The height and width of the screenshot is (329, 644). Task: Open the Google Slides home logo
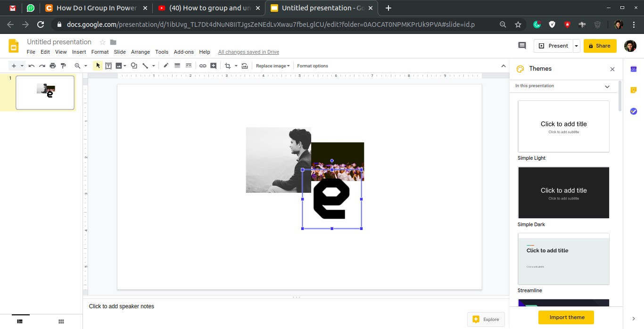[14, 46]
